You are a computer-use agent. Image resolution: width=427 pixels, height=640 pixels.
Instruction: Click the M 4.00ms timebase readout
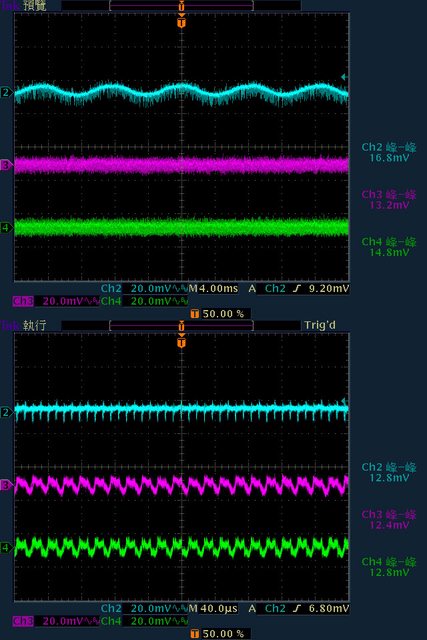tap(213, 289)
